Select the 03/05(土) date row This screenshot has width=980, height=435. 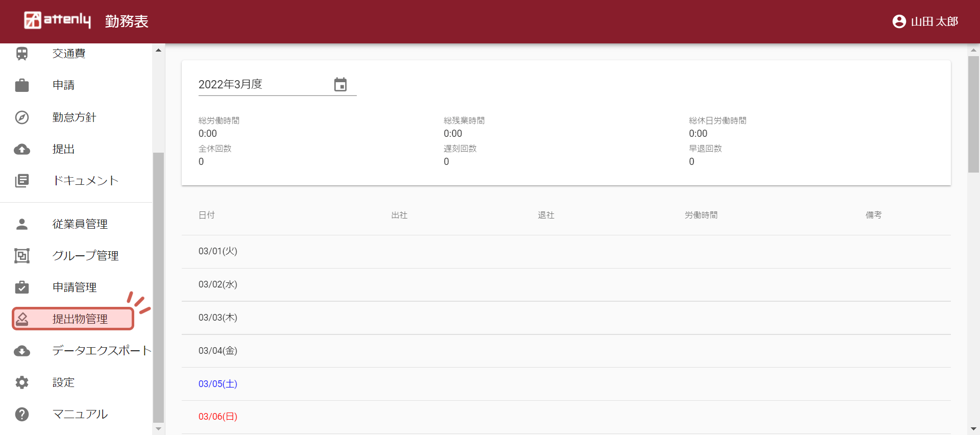tap(218, 384)
